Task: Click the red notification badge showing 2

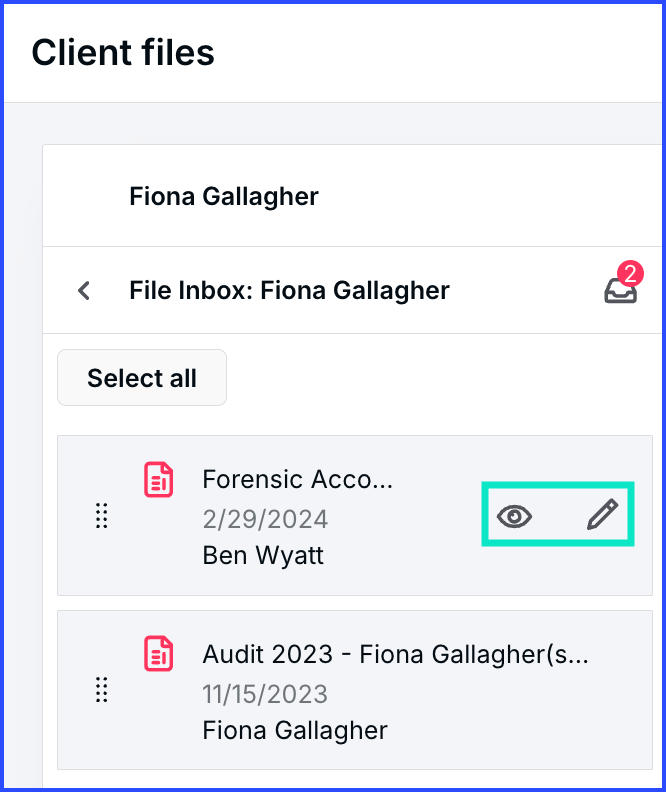Action: (x=630, y=274)
